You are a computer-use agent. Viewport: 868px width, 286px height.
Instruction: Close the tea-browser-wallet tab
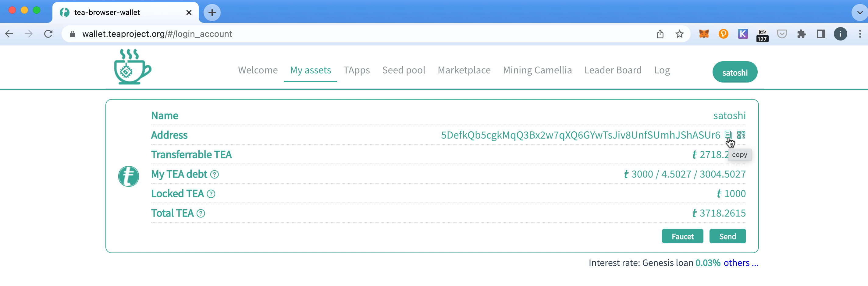pos(189,12)
